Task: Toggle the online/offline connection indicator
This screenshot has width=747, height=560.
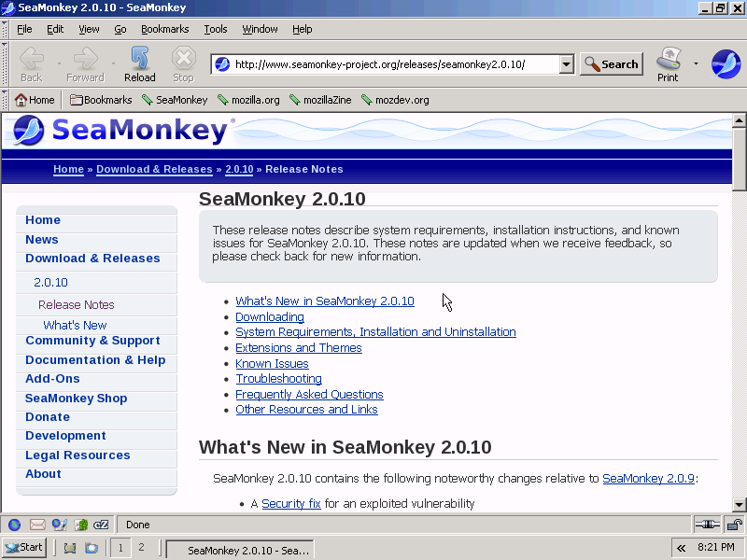Action: click(706, 525)
